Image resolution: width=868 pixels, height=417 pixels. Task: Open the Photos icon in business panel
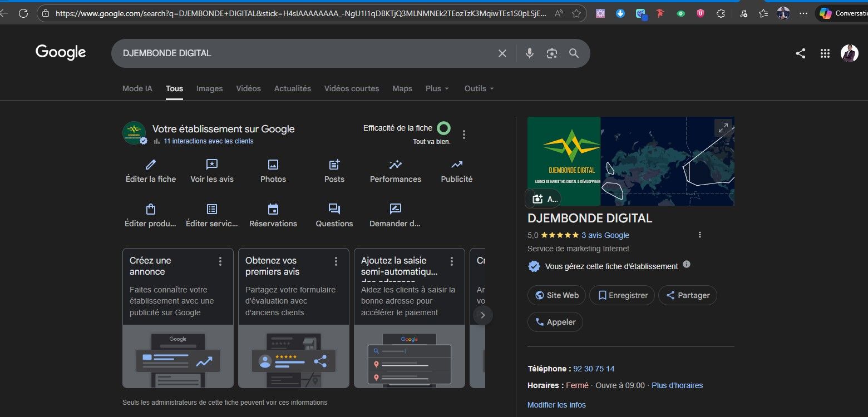click(273, 165)
